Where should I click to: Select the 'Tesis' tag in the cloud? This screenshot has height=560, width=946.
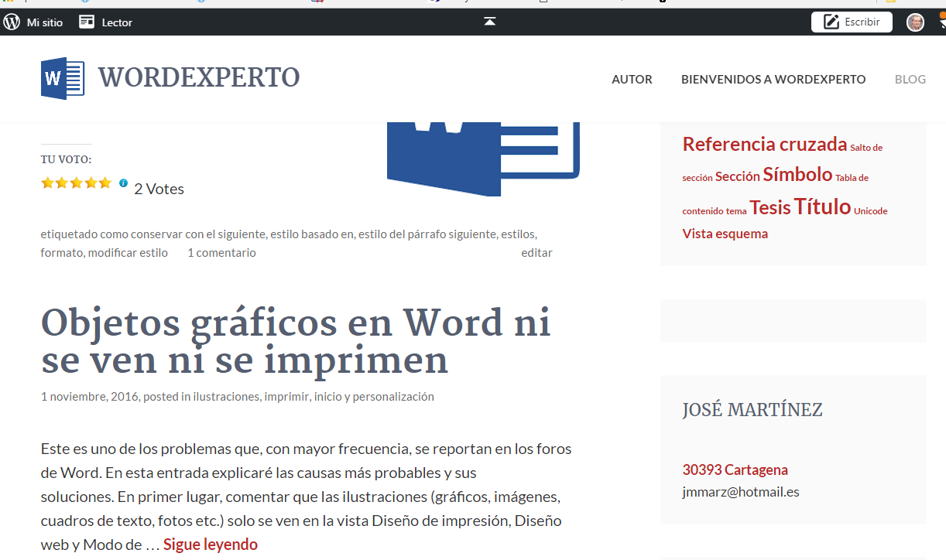770,208
